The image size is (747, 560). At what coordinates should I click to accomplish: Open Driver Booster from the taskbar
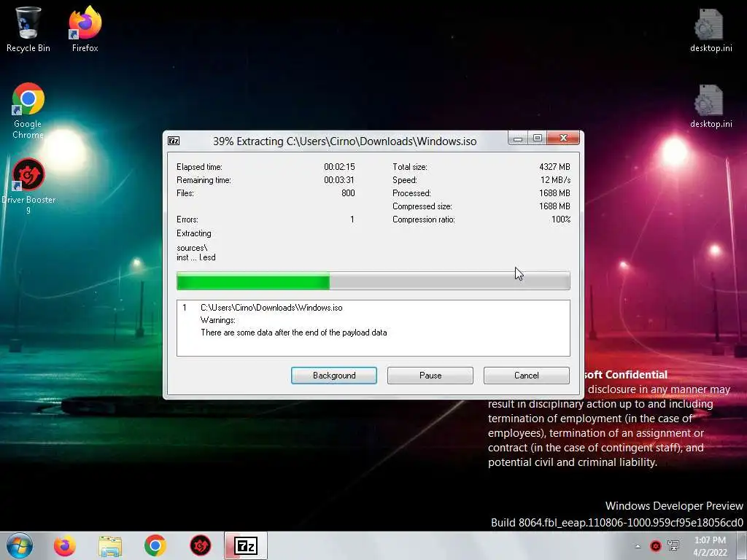click(x=201, y=545)
